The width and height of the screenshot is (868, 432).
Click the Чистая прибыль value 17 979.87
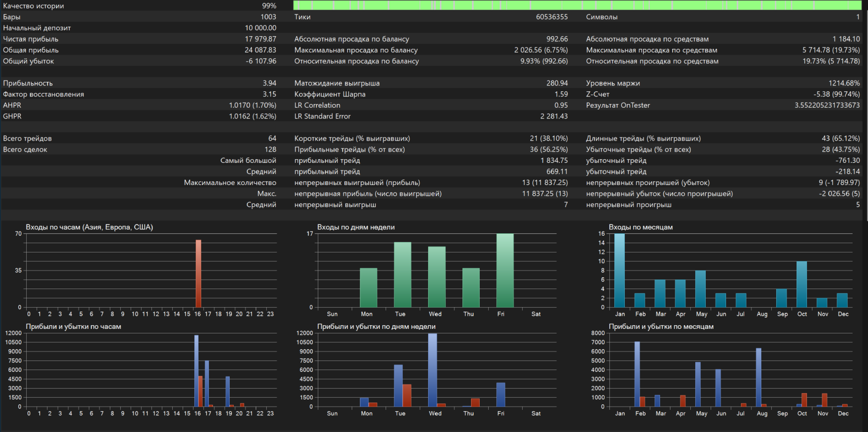coord(260,39)
